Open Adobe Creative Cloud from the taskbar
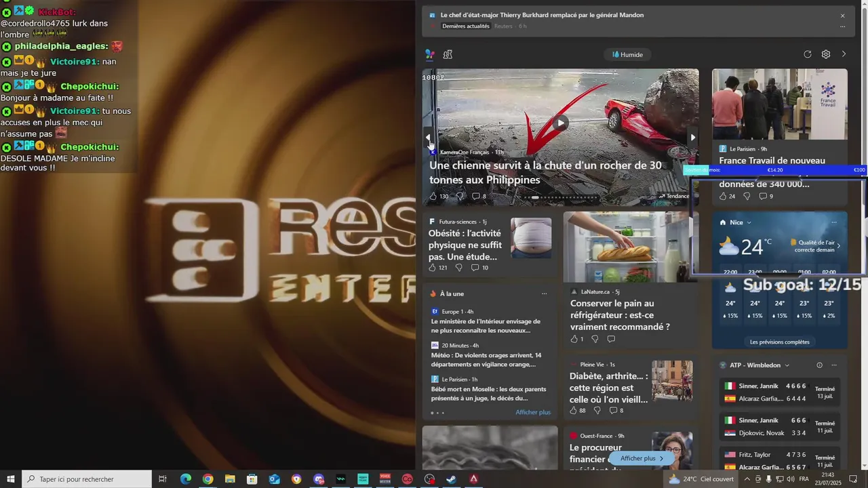 (407, 479)
